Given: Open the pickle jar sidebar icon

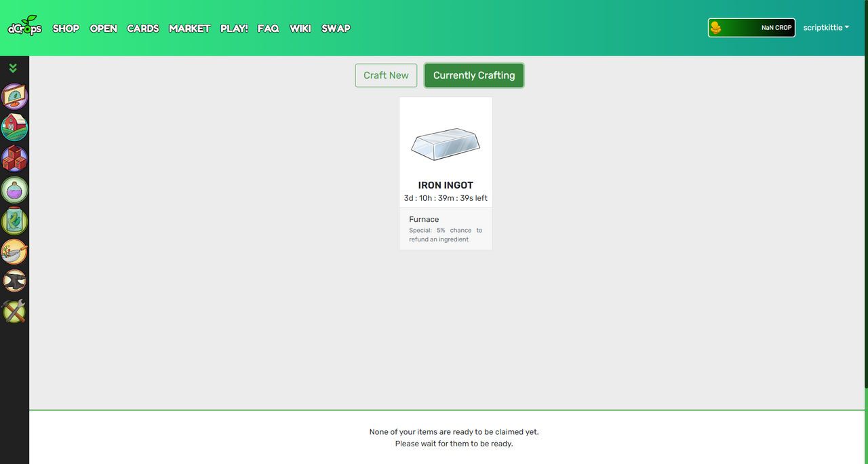Looking at the screenshot, I should pyautogui.click(x=14, y=221).
